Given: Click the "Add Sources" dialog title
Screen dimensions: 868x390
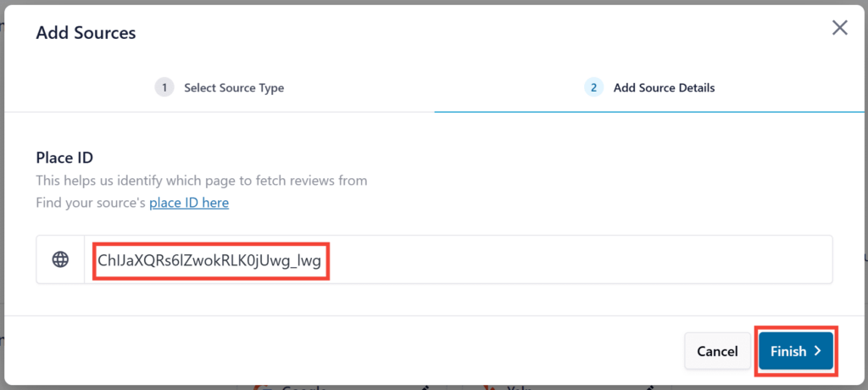Looking at the screenshot, I should point(86,33).
